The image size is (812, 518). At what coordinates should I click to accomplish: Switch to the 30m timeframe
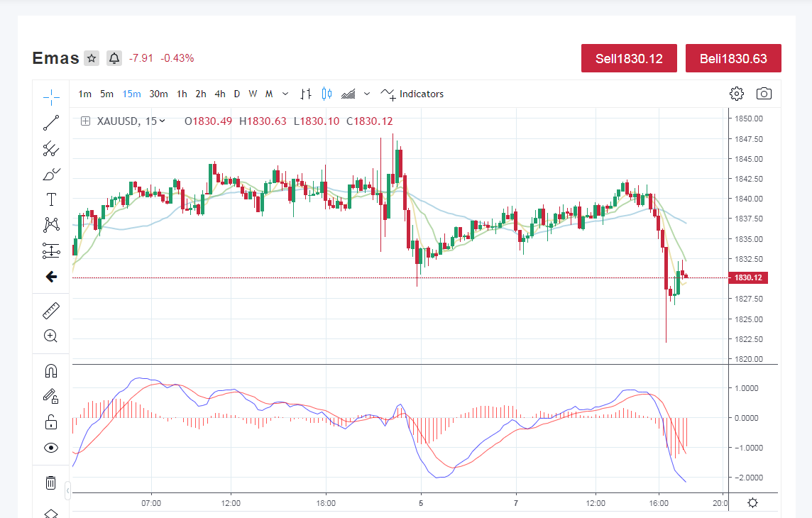158,94
